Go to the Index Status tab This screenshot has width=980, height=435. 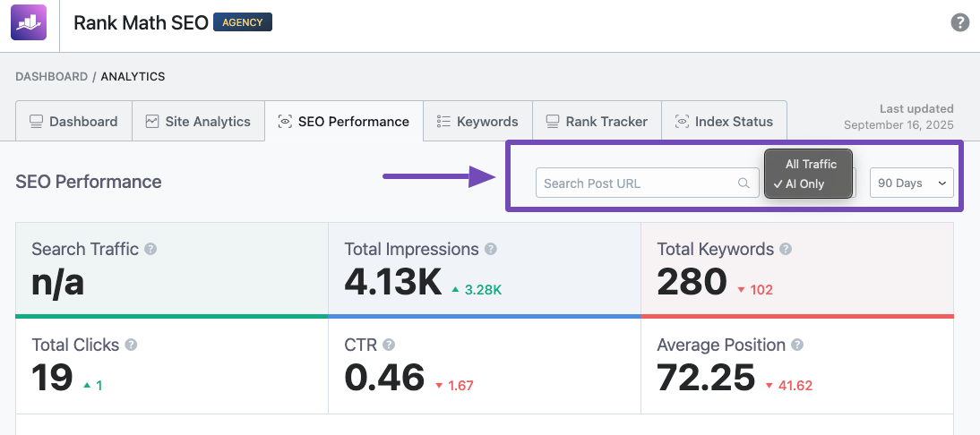(x=724, y=122)
